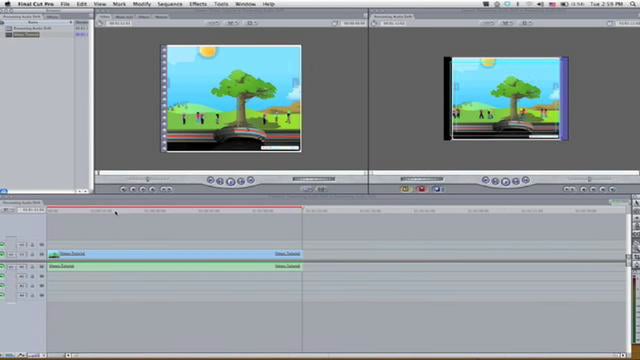Viewport: 640px width, 360px height.
Task: Select the Video tab in Viewer
Action: (x=104, y=17)
